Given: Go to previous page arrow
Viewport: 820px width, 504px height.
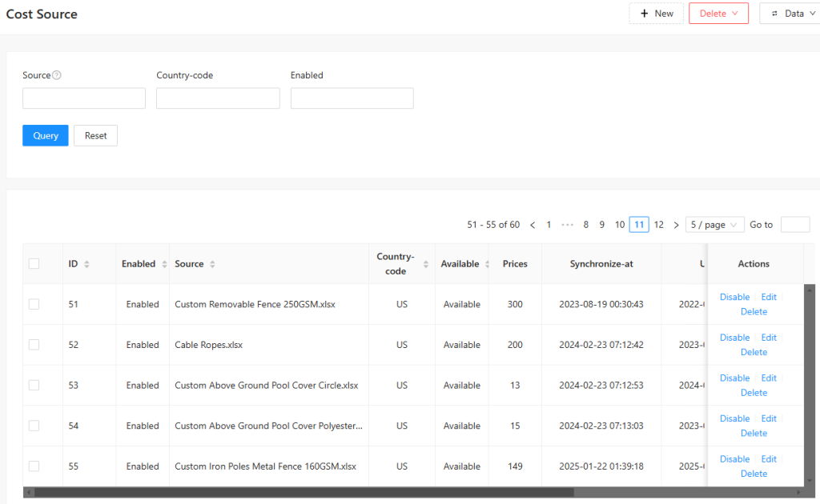Looking at the screenshot, I should [x=533, y=225].
